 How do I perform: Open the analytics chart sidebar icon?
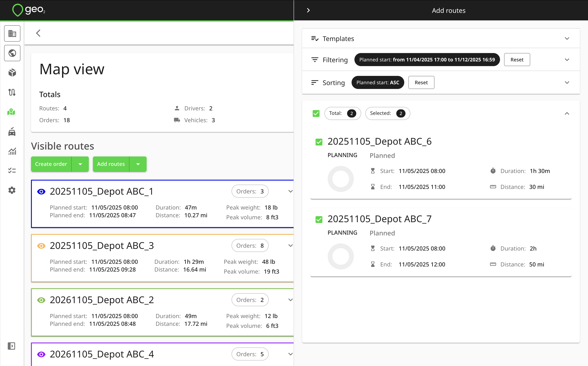coord(12,151)
